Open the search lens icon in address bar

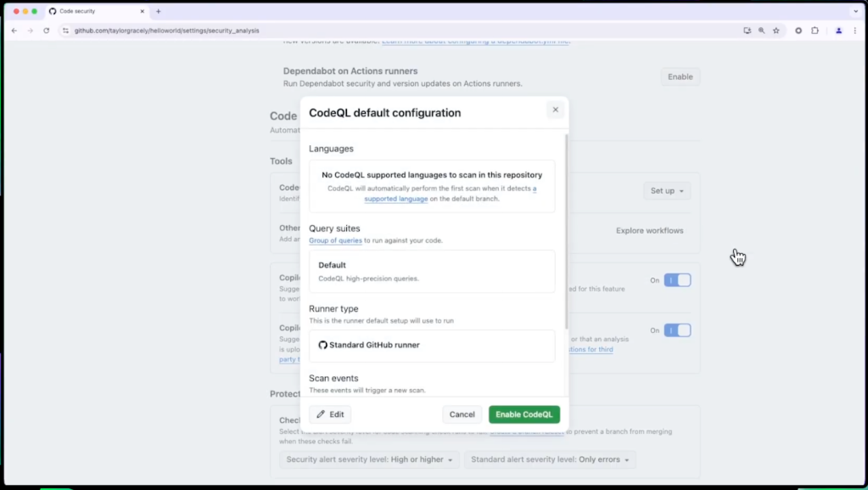[761, 30]
